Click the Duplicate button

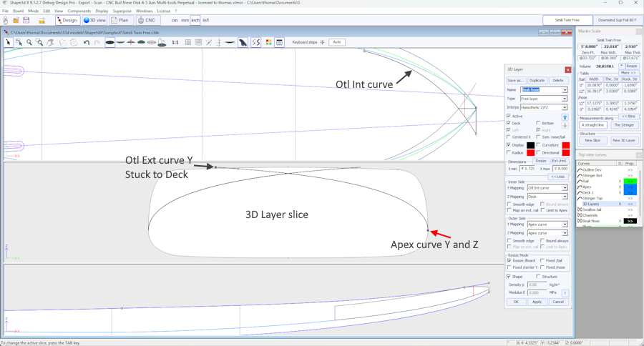(537, 81)
